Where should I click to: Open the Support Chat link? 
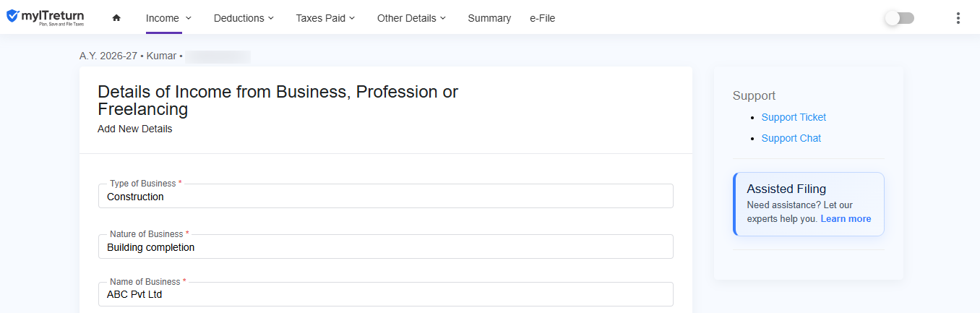(x=791, y=138)
